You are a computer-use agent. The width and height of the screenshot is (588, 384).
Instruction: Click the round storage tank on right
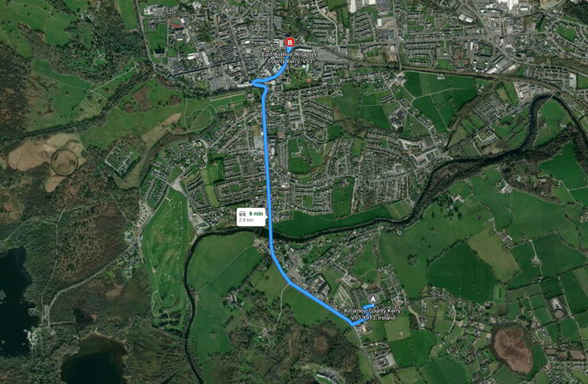point(558,314)
